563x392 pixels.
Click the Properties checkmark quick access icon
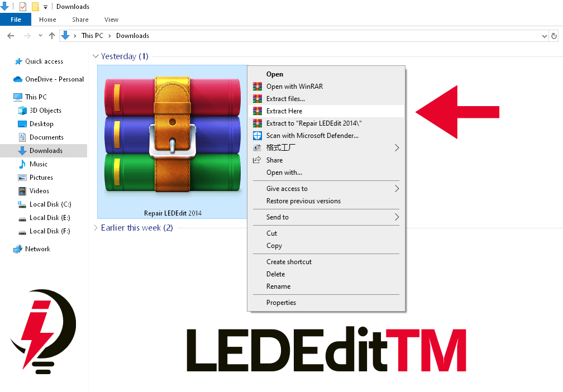point(22,7)
